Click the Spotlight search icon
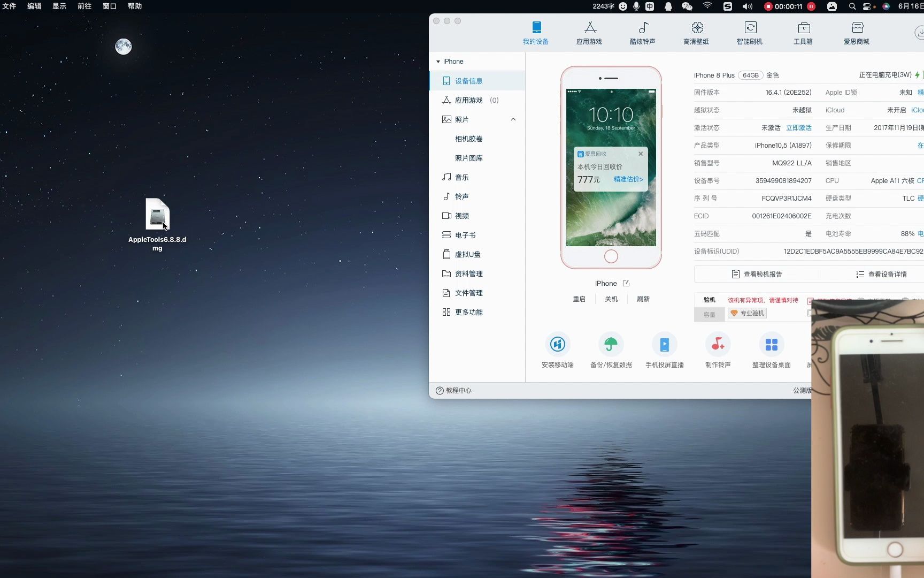The width and height of the screenshot is (924, 578). (852, 6)
